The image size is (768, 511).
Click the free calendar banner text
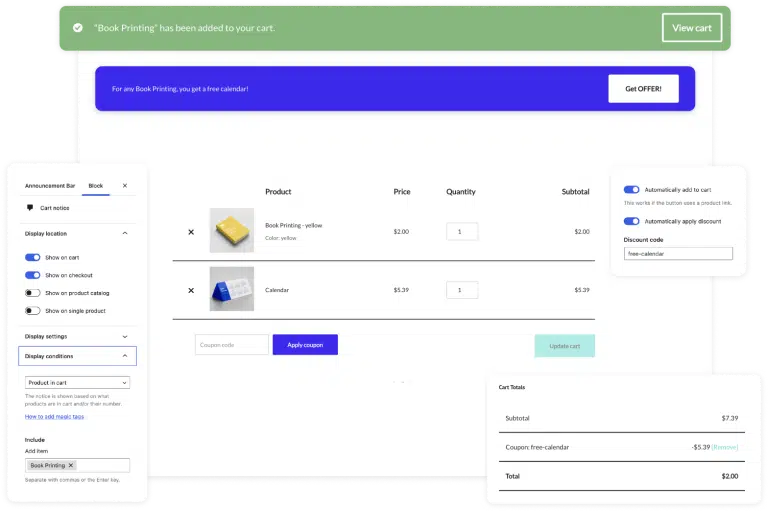(x=180, y=89)
